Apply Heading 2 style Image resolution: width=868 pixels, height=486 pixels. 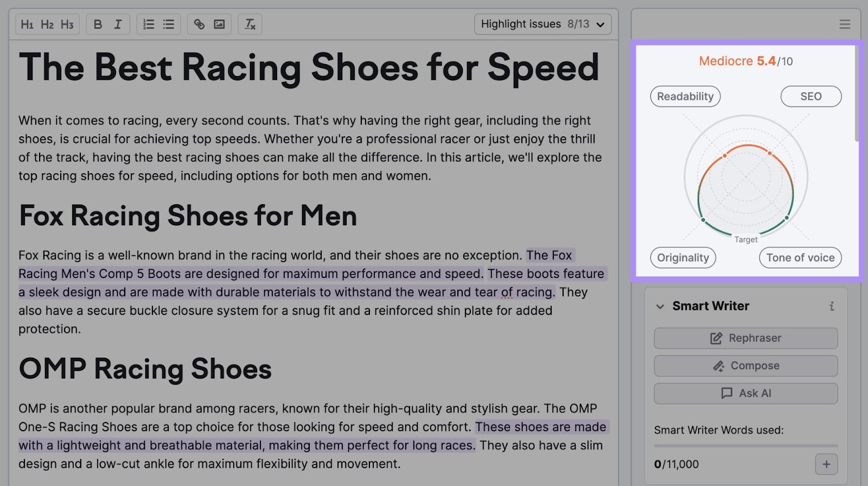click(47, 24)
